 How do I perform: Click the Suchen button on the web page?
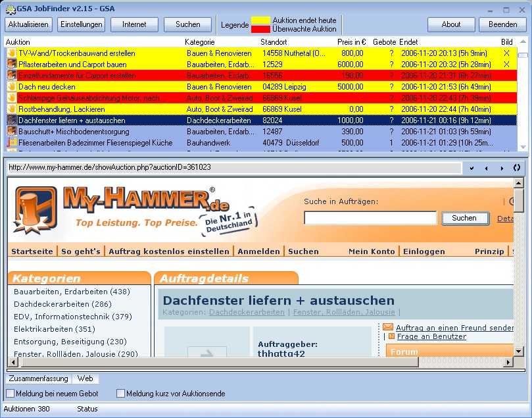(465, 218)
